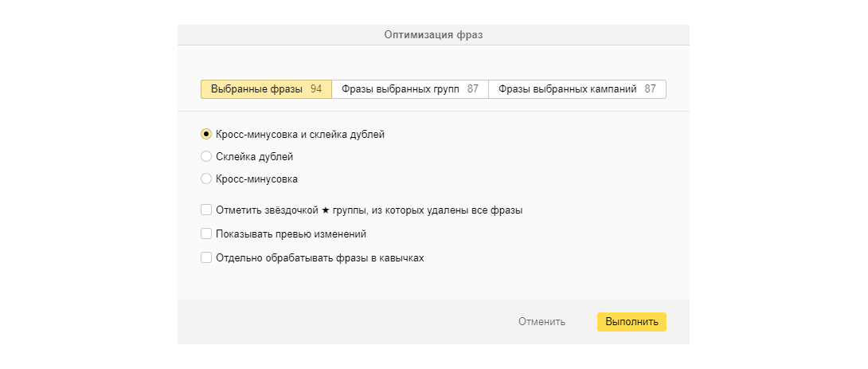Click the yellow «Выполнить» button
868x369 pixels.
(631, 322)
